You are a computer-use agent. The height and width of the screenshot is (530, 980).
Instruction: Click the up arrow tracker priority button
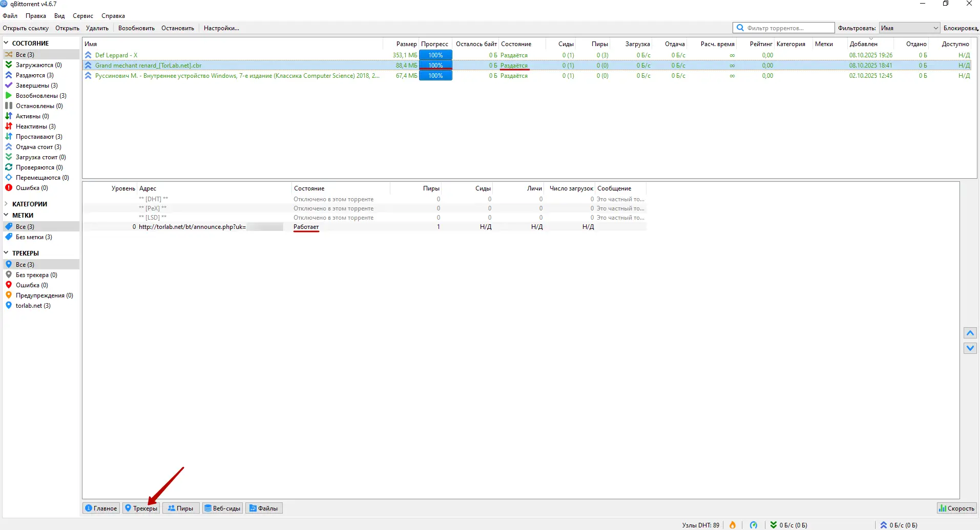970,333
